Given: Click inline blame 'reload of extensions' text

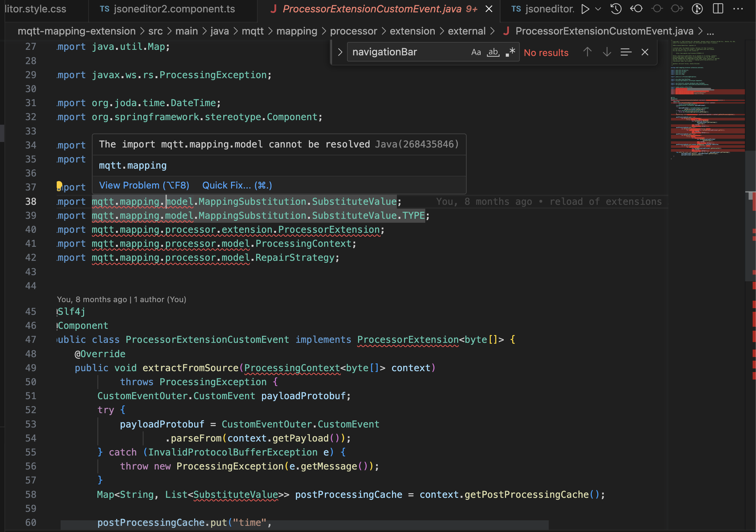Looking at the screenshot, I should coord(605,201).
